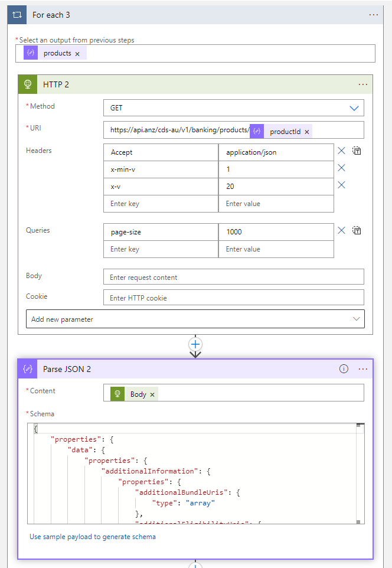Click the x-min-v value field showing 1
This screenshot has height=568, width=392.
click(x=276, y=169)
